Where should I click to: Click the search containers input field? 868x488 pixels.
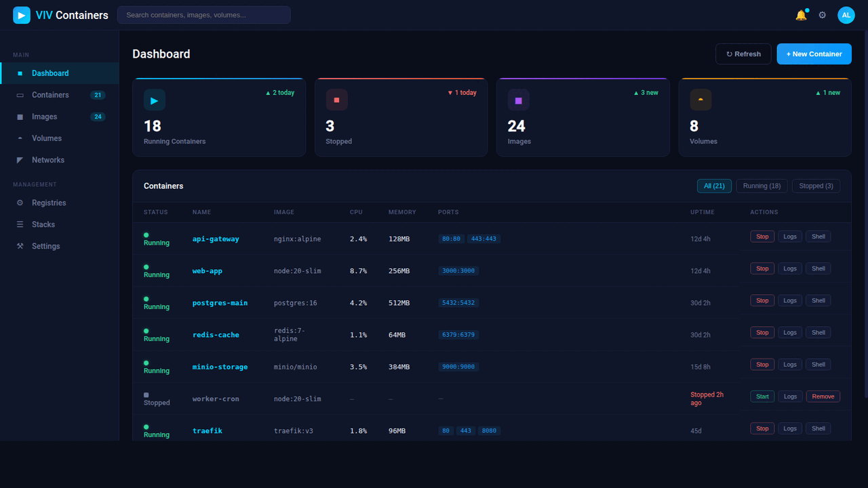pos(203,14)
